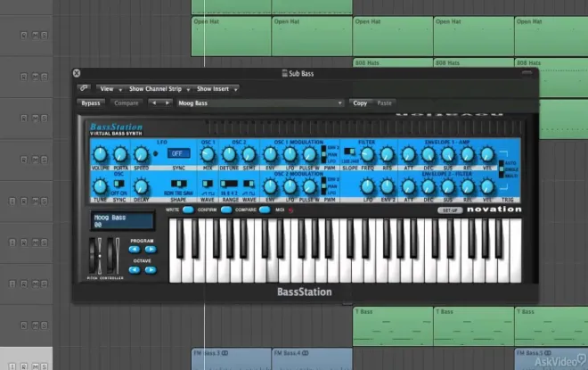The height and width of the screenshot is (370, 588).
Task: Open the Show Insert dropdown
Action: (x=216, y=89)
